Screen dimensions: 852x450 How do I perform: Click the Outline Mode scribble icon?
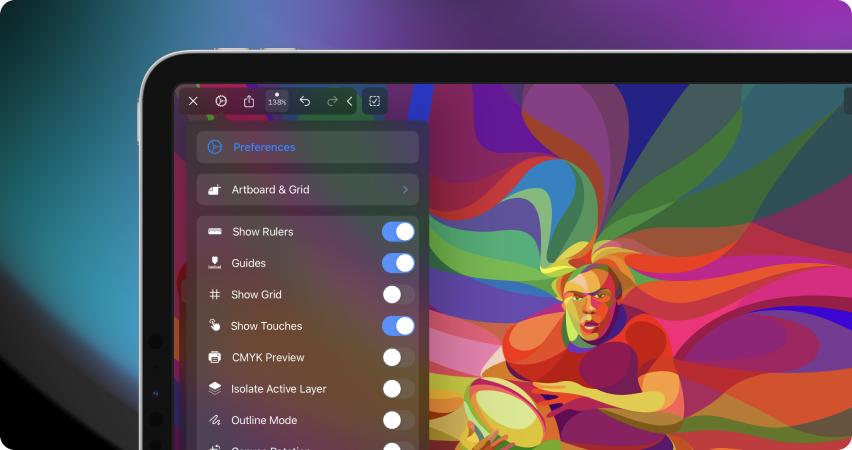click(215, 420)
